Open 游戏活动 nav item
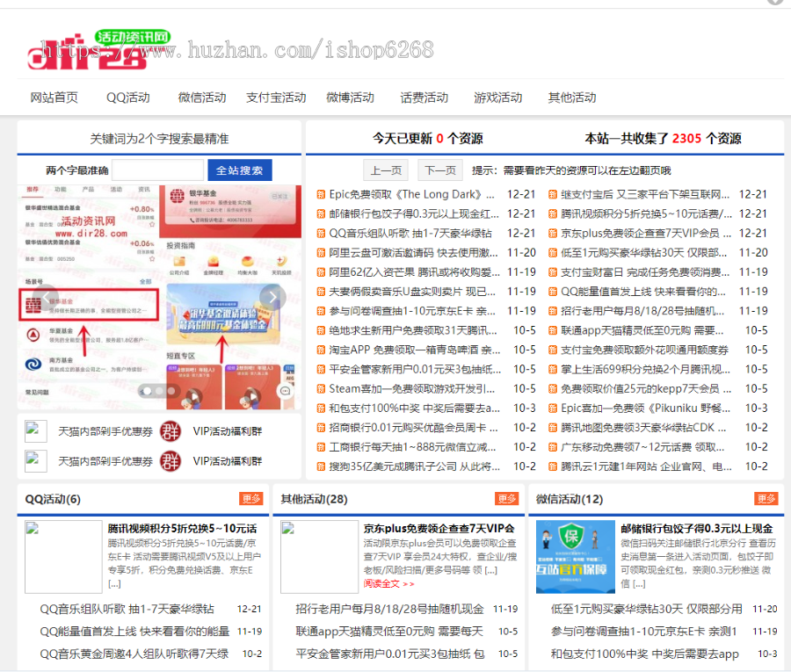Image resolution: width=791 pixels, height=672 pixels. tap(498, 98)
